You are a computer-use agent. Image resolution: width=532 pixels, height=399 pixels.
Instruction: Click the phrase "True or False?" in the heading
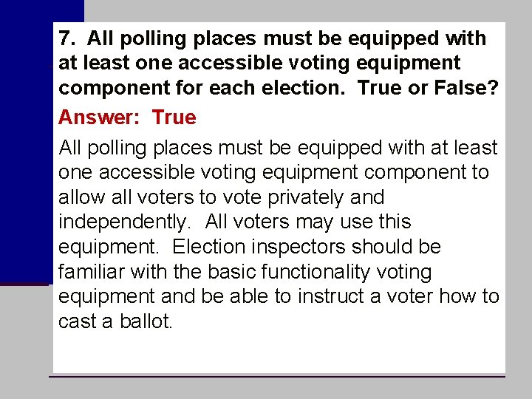click(x=428, y=87)
